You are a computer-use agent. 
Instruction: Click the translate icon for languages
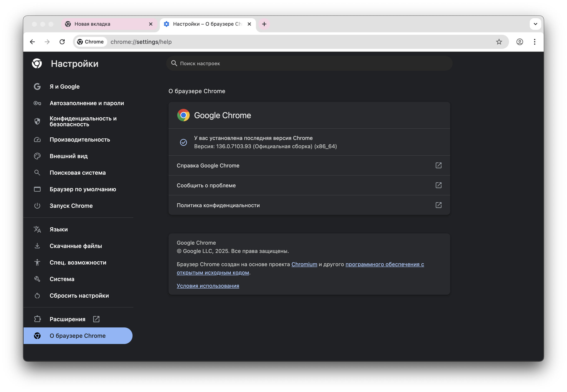coord(37,229)
